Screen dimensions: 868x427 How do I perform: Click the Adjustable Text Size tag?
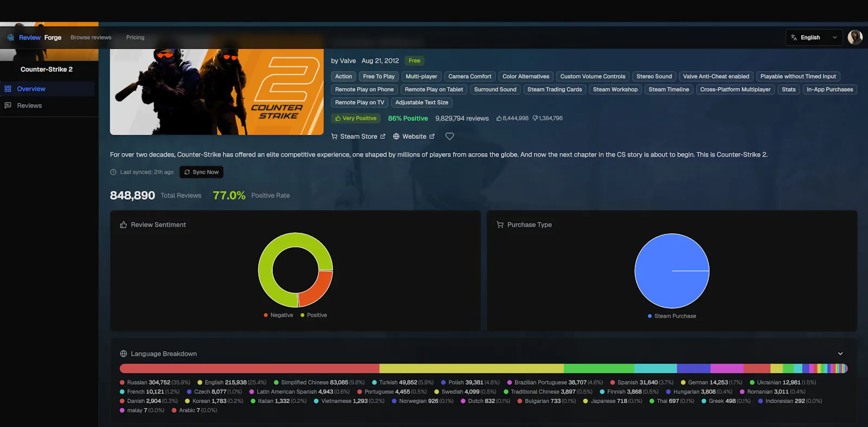pyautogui.click(x=422, y=103)
